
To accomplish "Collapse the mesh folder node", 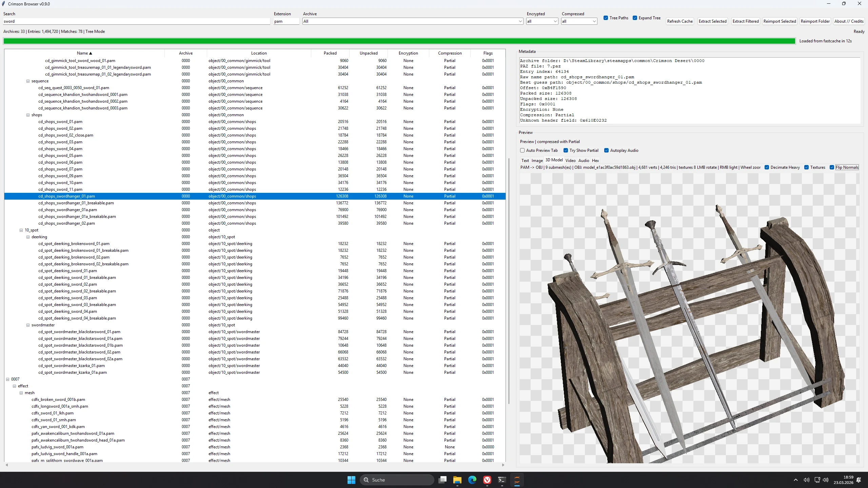I will coord(21,393).
